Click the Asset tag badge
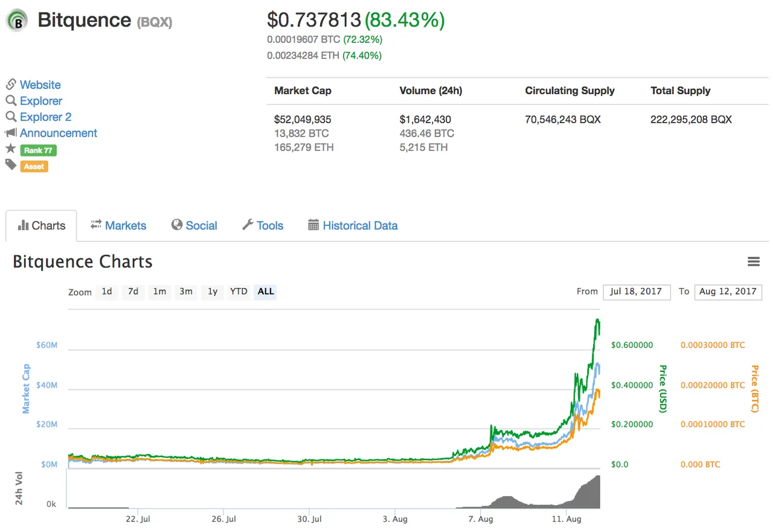Screen dimensions: 773x532 (x=34, y=166)
